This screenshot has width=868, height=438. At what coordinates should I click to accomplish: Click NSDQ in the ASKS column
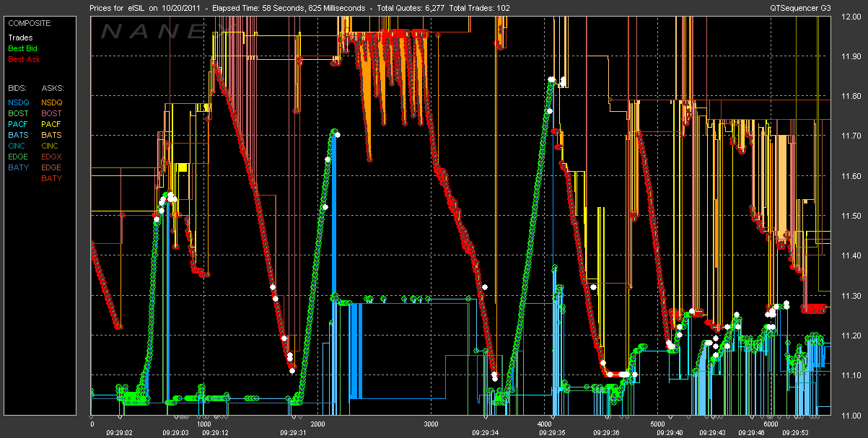(x=52, y=102)
